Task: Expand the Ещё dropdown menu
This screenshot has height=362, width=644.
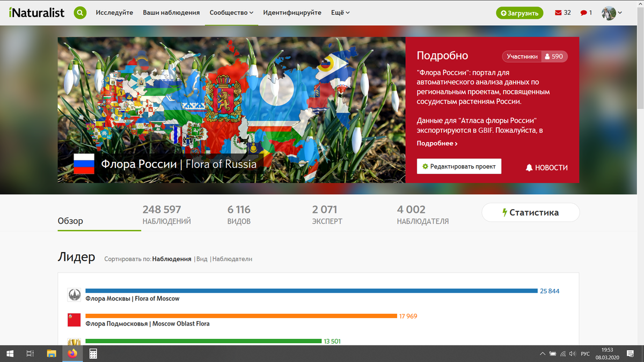Action: point(340,12)
